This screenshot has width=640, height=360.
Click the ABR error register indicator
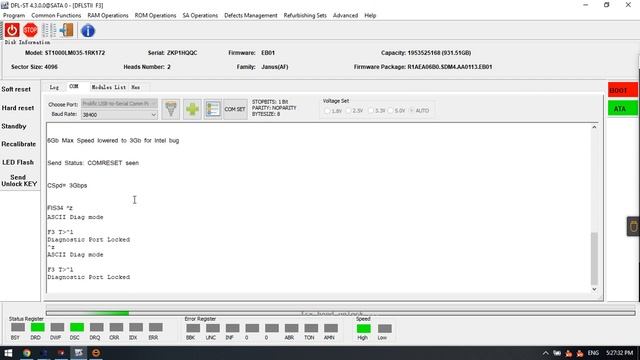[291, 328]
